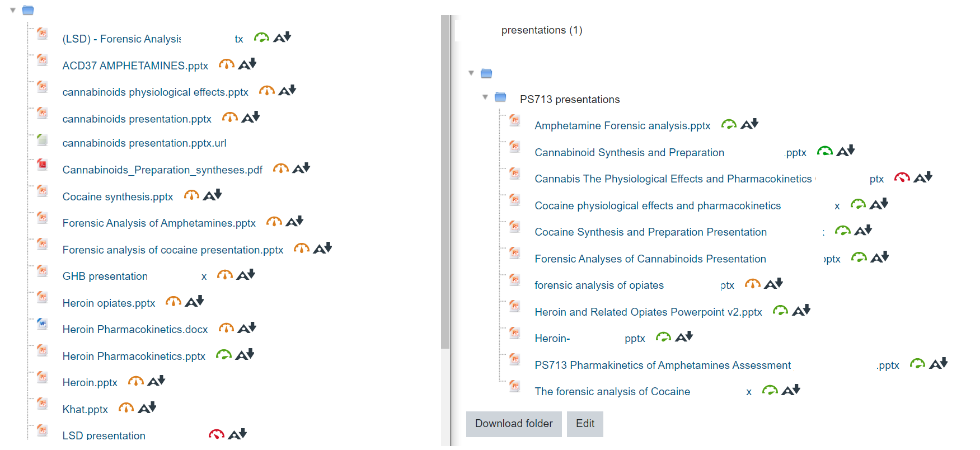This screenshot has width=980, height=450.
Task: Open cannabinoids presentation.pptx.url link
Action: coord(144,143)
